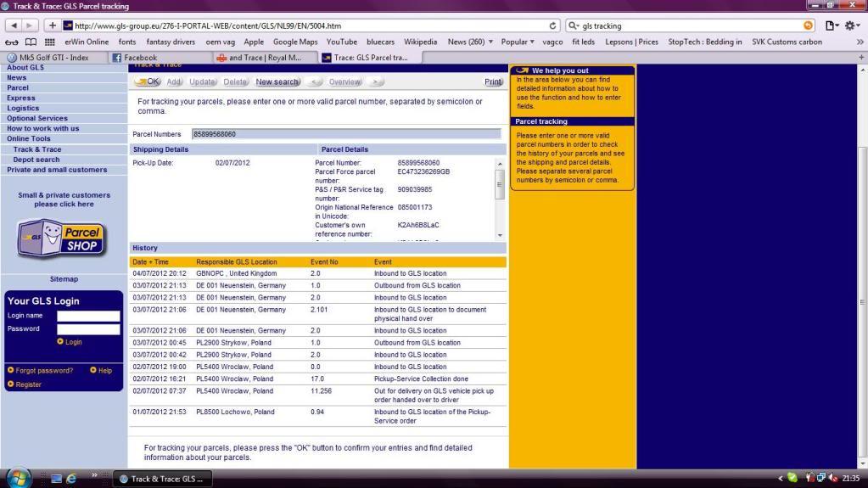Open the Optional Services sidebar item
This screenshot has width=868, height=488.
37,119
